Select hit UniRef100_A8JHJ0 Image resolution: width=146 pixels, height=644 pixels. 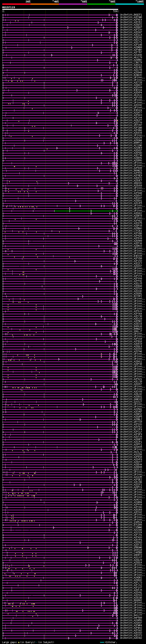click(x=131, y=95)
